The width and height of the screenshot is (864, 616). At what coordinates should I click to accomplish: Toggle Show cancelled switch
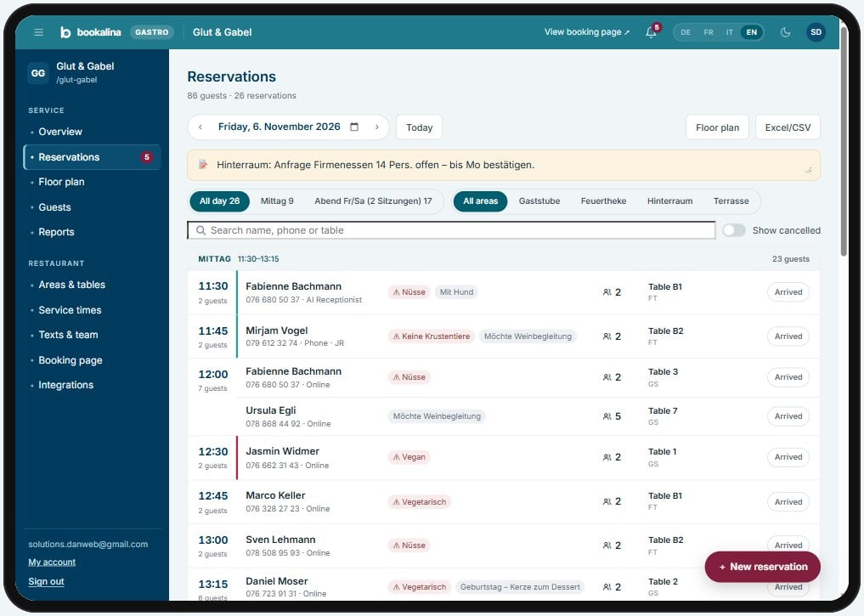point(734,230)
